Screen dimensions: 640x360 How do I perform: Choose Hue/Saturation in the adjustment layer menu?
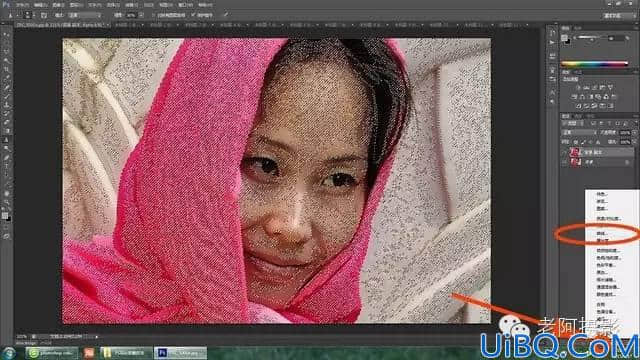tap(608, 258)
